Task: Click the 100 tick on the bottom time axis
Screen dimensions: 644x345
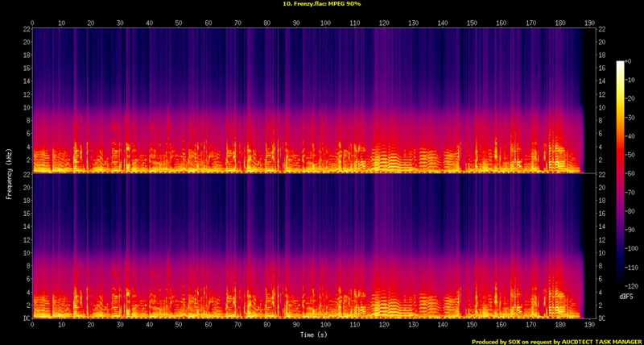Action: 325,324
